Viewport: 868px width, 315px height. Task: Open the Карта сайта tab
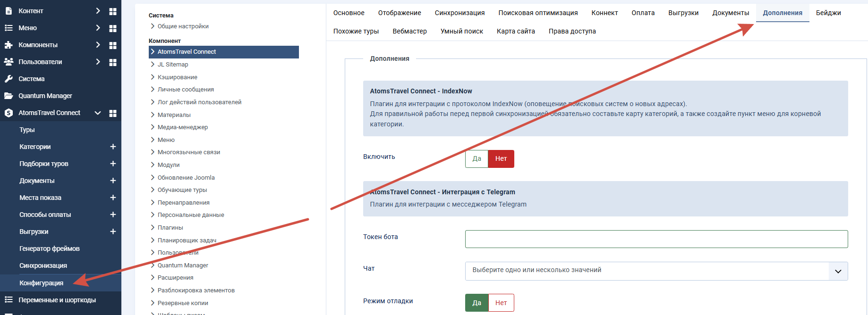(x=516, y=31)
